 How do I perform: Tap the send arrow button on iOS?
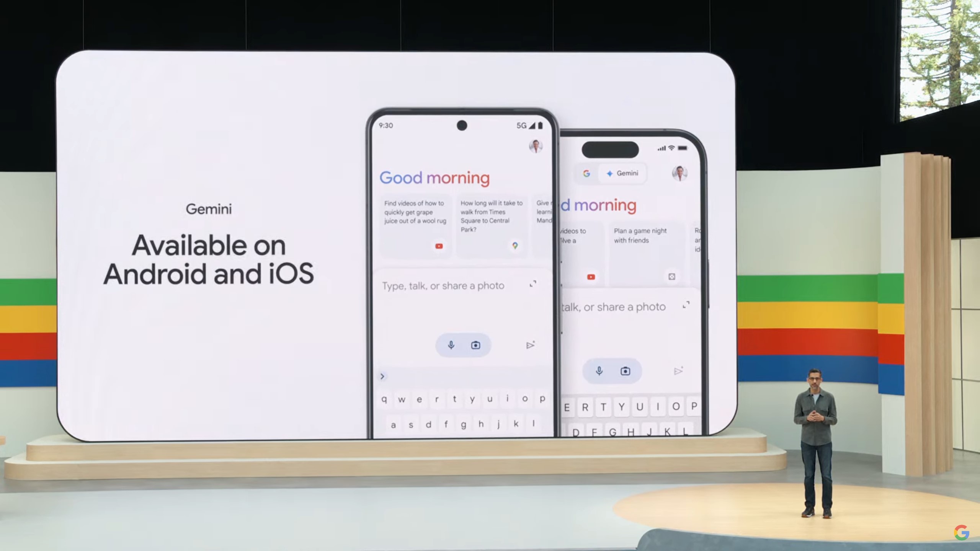[678, 371]
